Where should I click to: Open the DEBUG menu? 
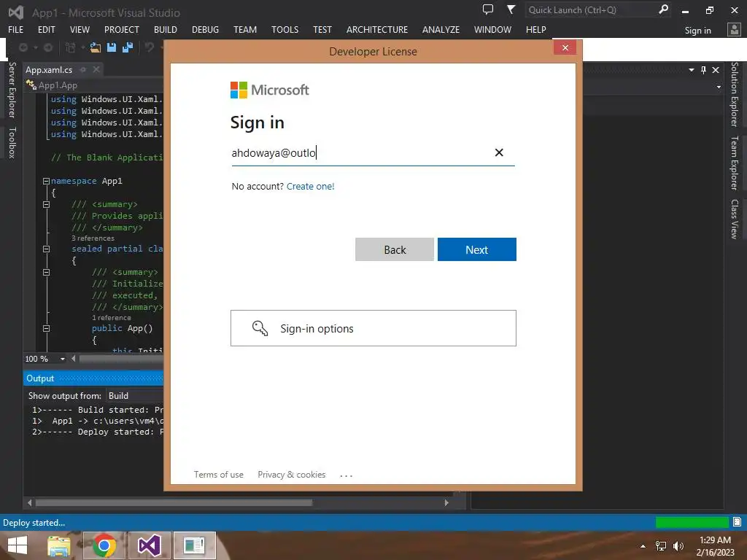[x=205, y=29]
